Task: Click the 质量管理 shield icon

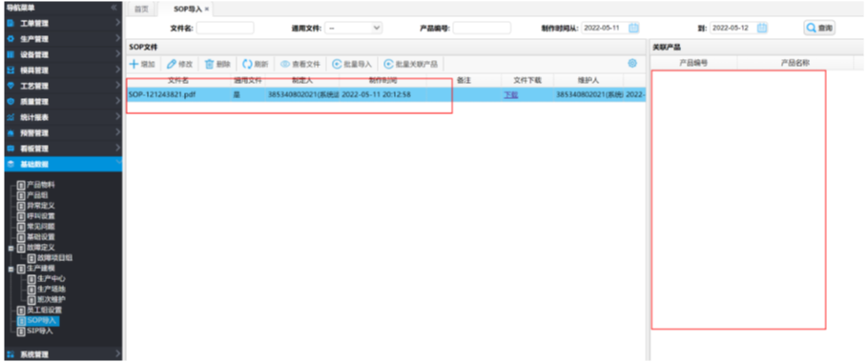Action: point(10,102)
